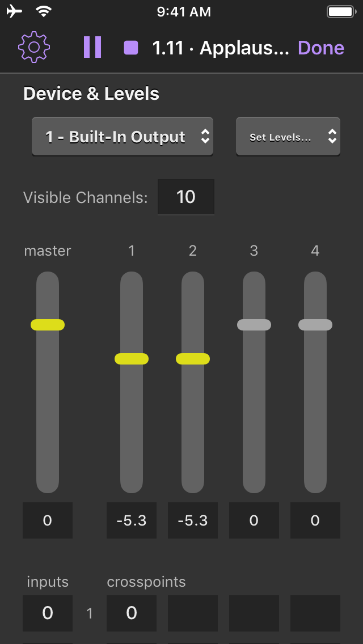Pause the playing cue
Screen dimensions: 363x644
pyautogui.click(x=92, y=48)
